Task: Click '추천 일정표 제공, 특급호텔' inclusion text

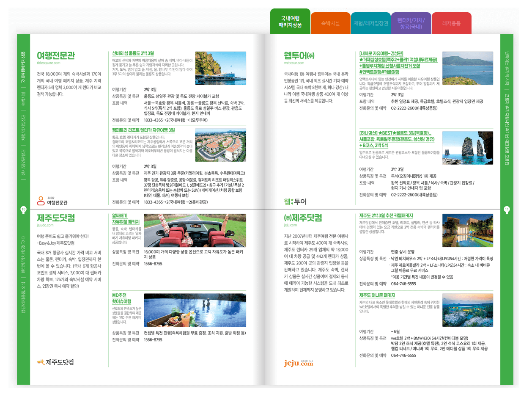Action: (x=437, y=101)
